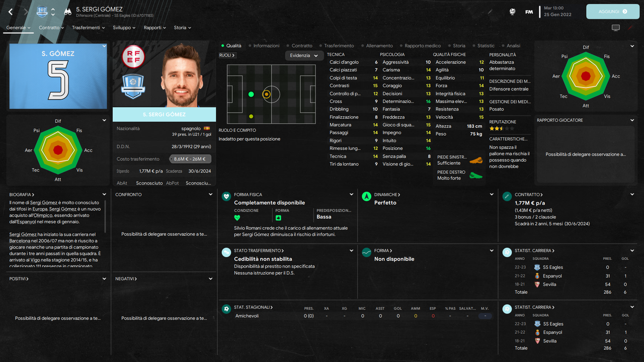Expand the Generale menu dropdown

click(19, 28)
